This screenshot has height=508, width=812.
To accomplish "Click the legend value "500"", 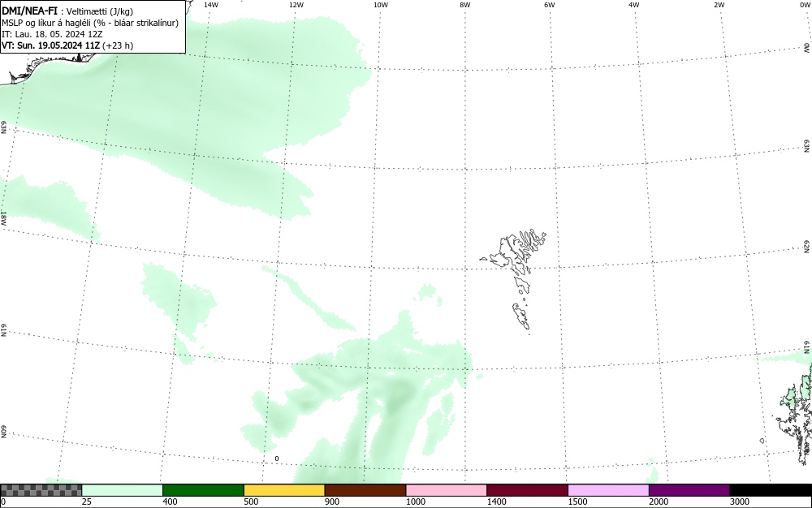I will (x=251, y=502).
